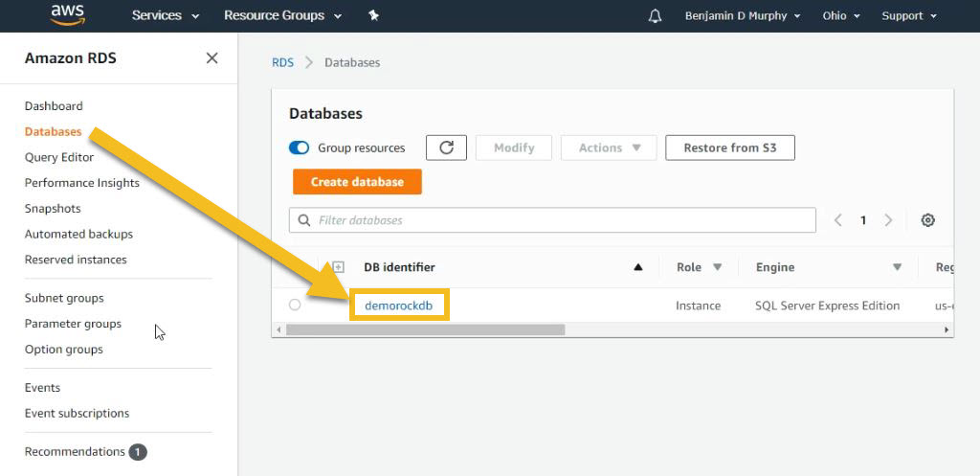Toggle Group resources switch
Image resolution: width=980 pixels, height=476 pixels.
pyautogui.click(x=299, y=147)
